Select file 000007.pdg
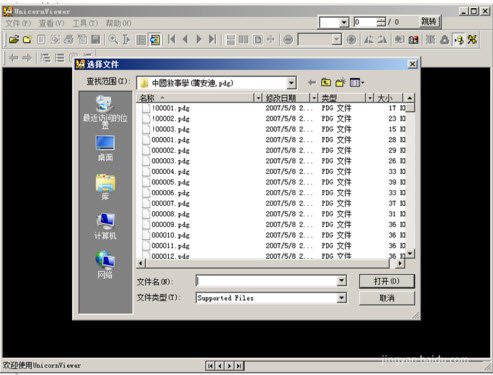The image size is (493, 375). click(x=170, y=203)
